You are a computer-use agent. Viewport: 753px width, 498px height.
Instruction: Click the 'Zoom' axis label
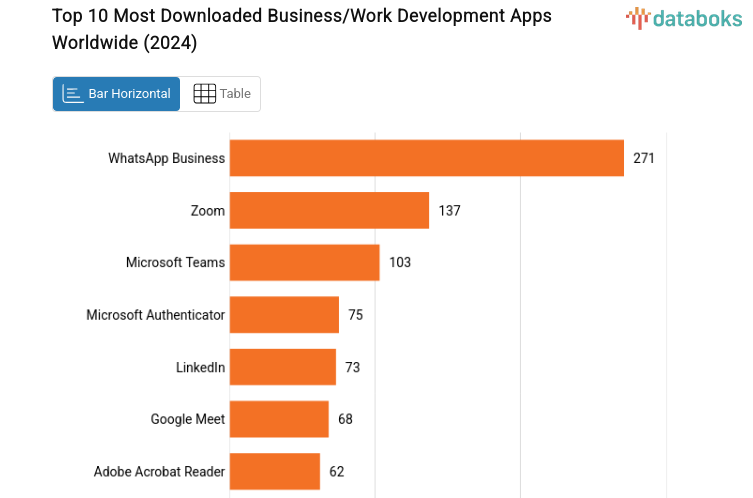tap(208, 211)
